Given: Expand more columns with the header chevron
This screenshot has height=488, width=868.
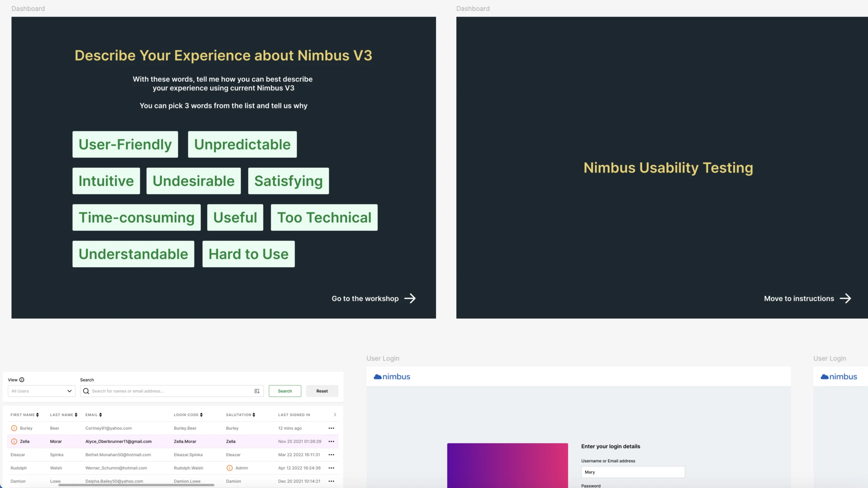Looking at the screenshot, I should tap(335, 415).
